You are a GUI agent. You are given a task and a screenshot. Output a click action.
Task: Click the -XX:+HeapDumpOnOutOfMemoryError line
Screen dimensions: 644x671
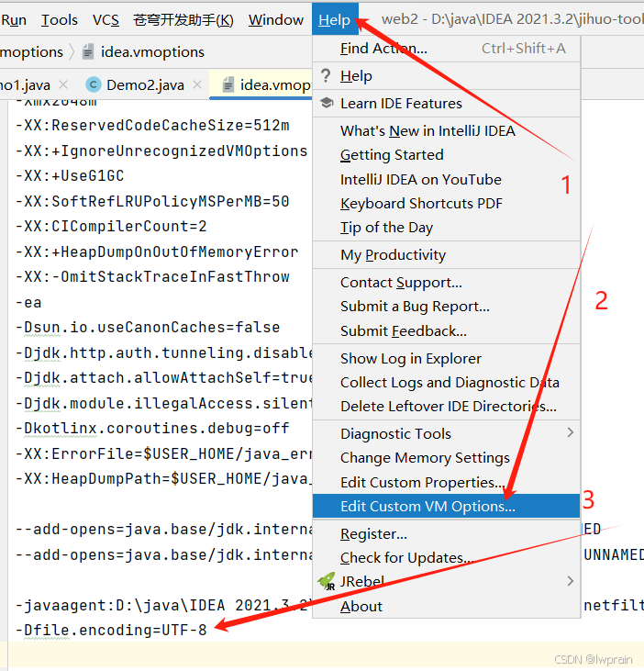click(157, 252)
